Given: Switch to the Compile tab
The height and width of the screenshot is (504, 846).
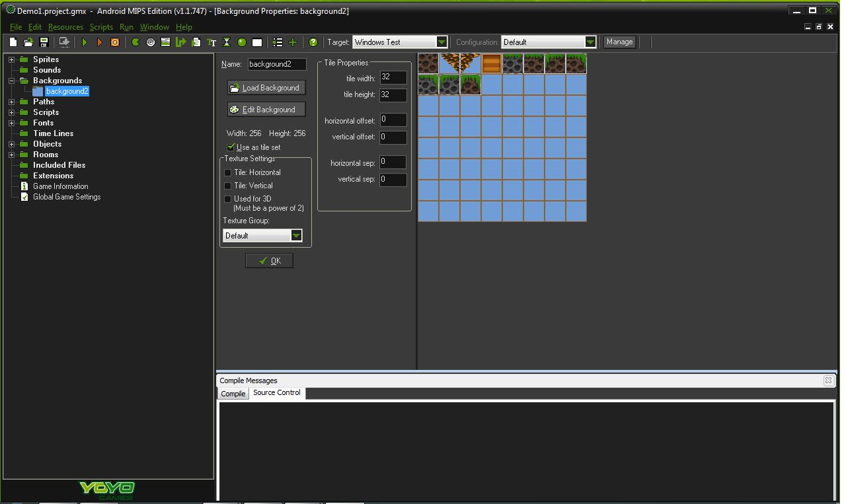Looking at the screenshot, I should pos(233,394).
